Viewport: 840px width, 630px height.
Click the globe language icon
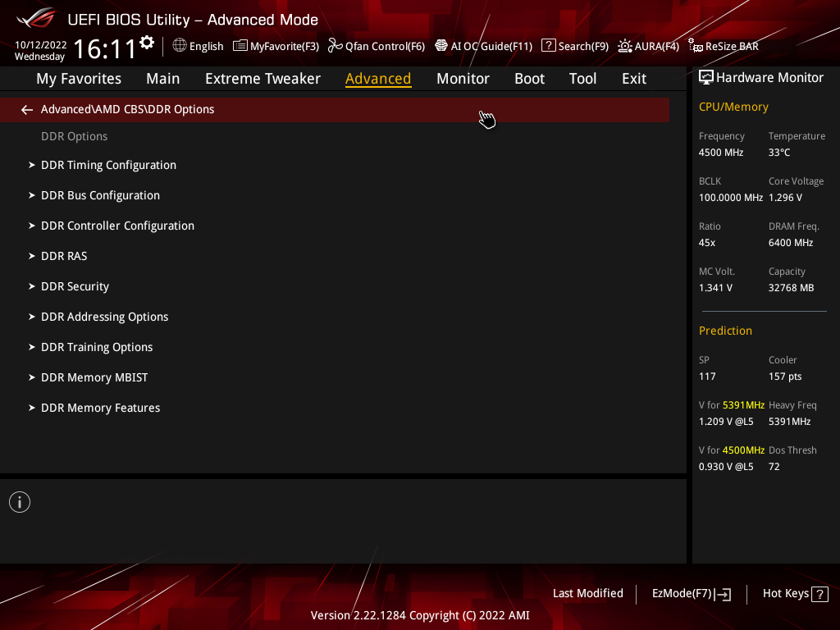[x=180, y=46]
